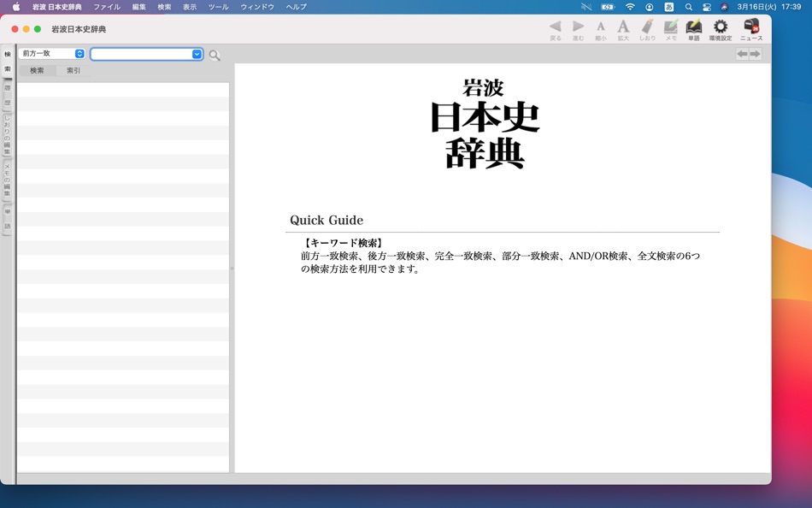Viewport: 812px width, 508px height.
Task: Maximize the window with green button
Action: pyautogui.click(x=38, y=29)
